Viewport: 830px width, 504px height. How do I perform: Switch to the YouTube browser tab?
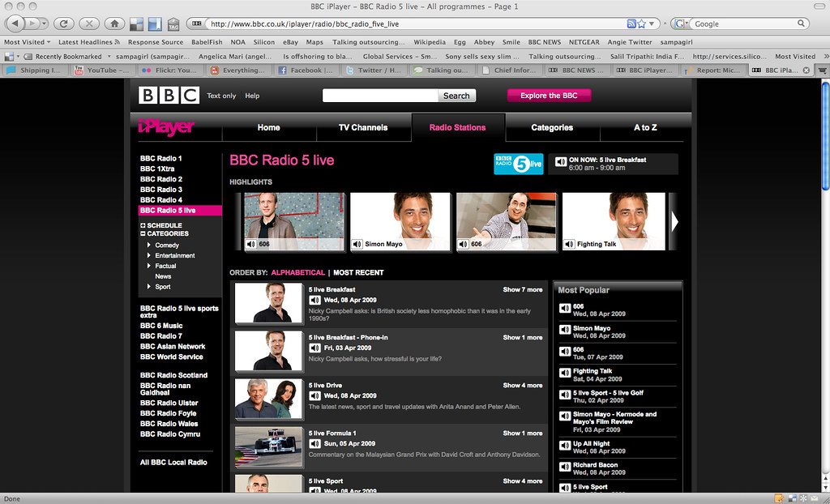pyautogui.click(x=103, y=70)
